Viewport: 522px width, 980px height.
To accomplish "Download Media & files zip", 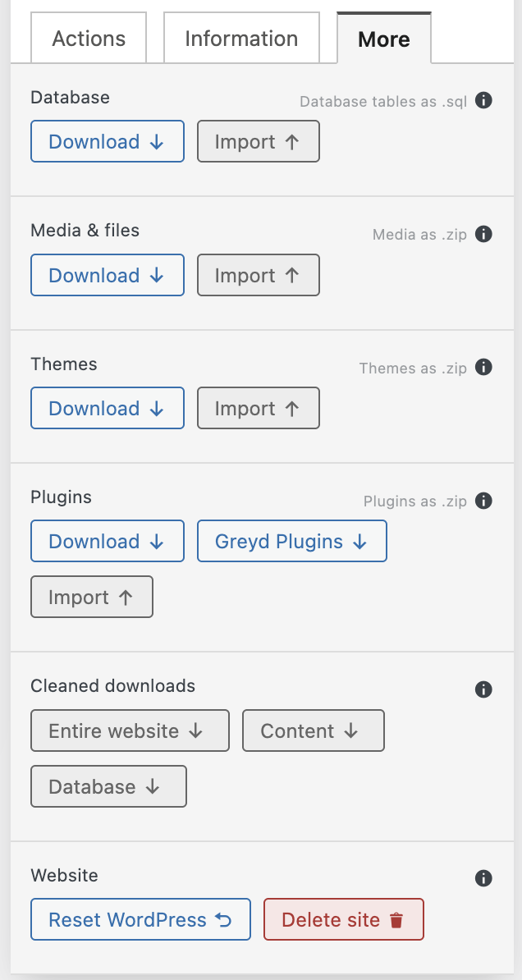I will point(108,276).
